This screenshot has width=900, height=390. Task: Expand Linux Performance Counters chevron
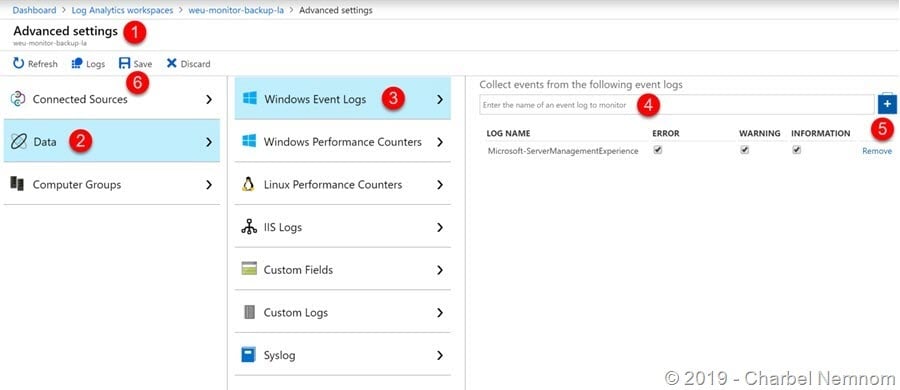(440, 185)
